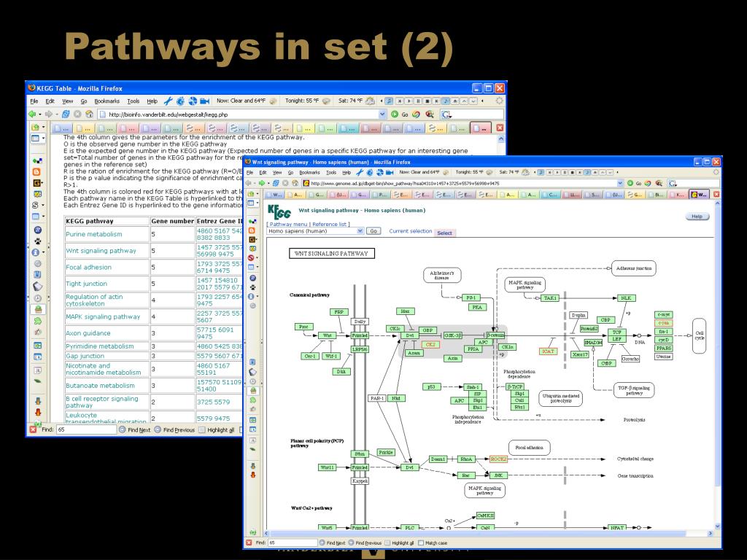Viewport: 747px width, 560px height.
Task: Click wrench icon in Wnt signaling toolbar
Action: point(360,172)
